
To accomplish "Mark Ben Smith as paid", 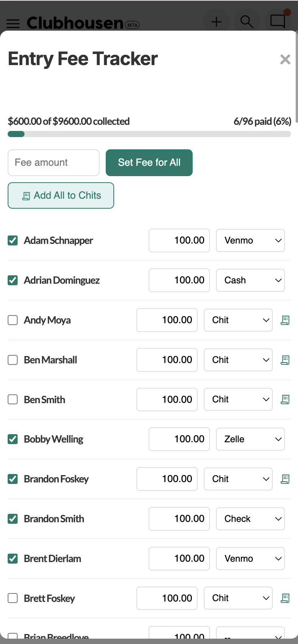I will [x=13, y=399].
